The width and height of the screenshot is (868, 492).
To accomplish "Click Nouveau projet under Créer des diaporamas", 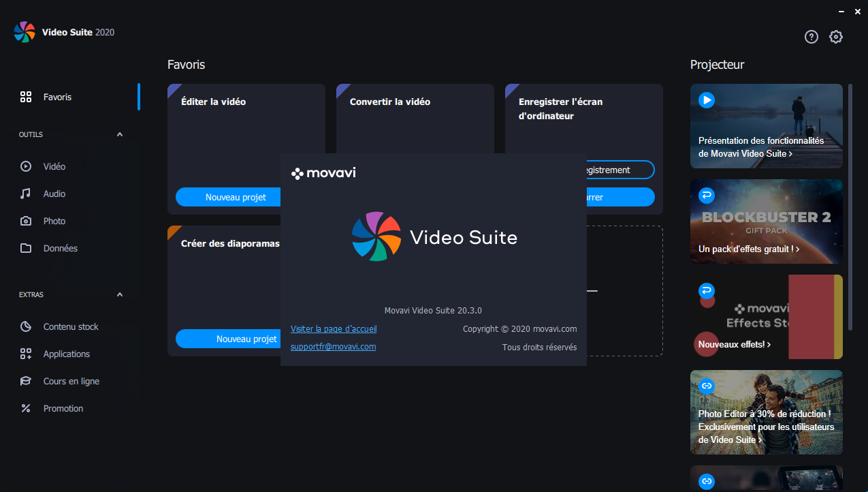I will 228,339.
